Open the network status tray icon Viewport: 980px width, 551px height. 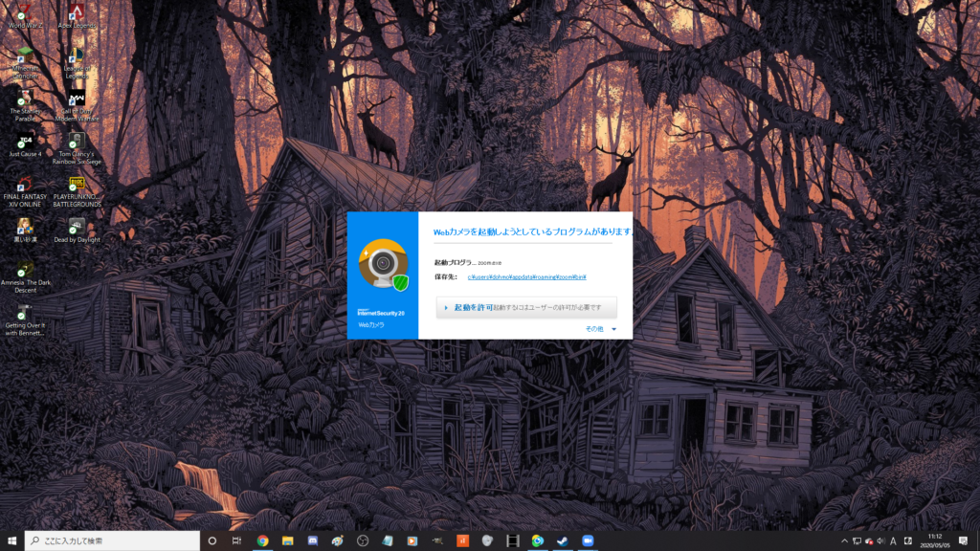coord(857,541)
